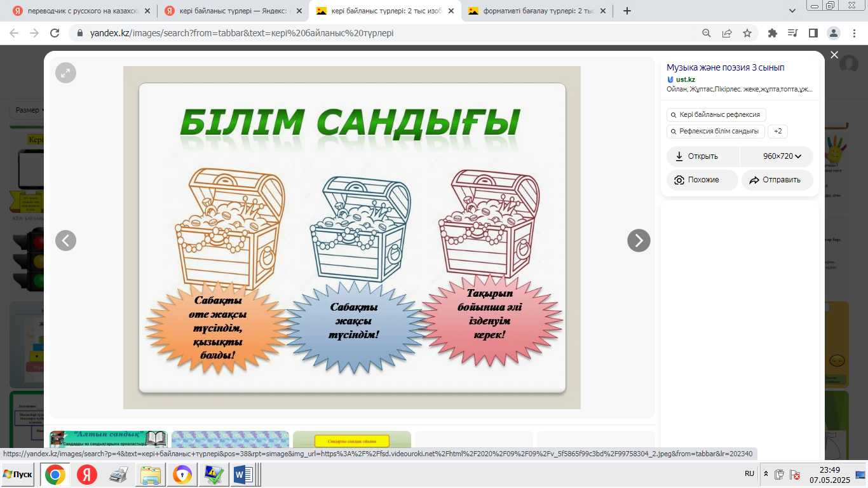Select the Алтын сандық thumbnail
This screenshot has width=868, height=488.
pyautogui.click(x=108, y=439)
